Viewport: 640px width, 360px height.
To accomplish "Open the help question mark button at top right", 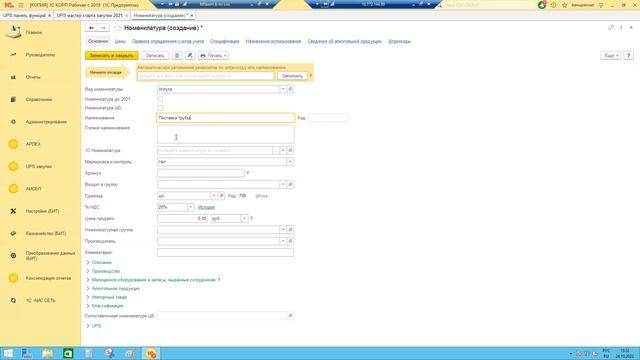I will click(x=629, y=56).
